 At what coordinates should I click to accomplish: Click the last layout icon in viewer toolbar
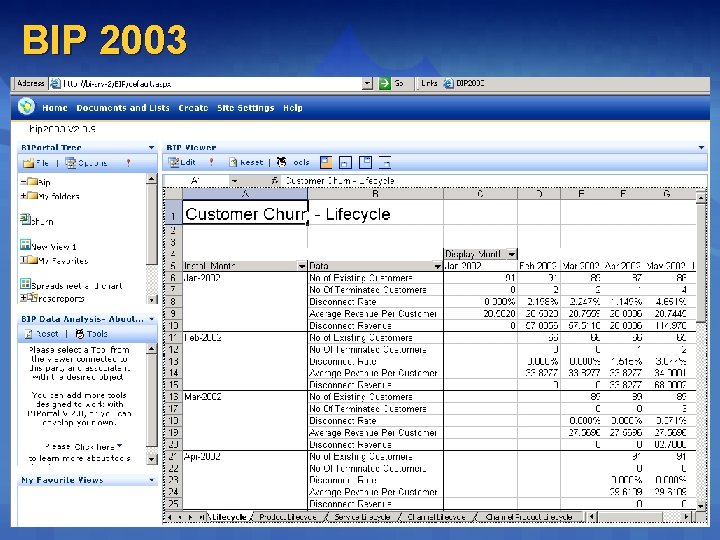click(385, 162)
